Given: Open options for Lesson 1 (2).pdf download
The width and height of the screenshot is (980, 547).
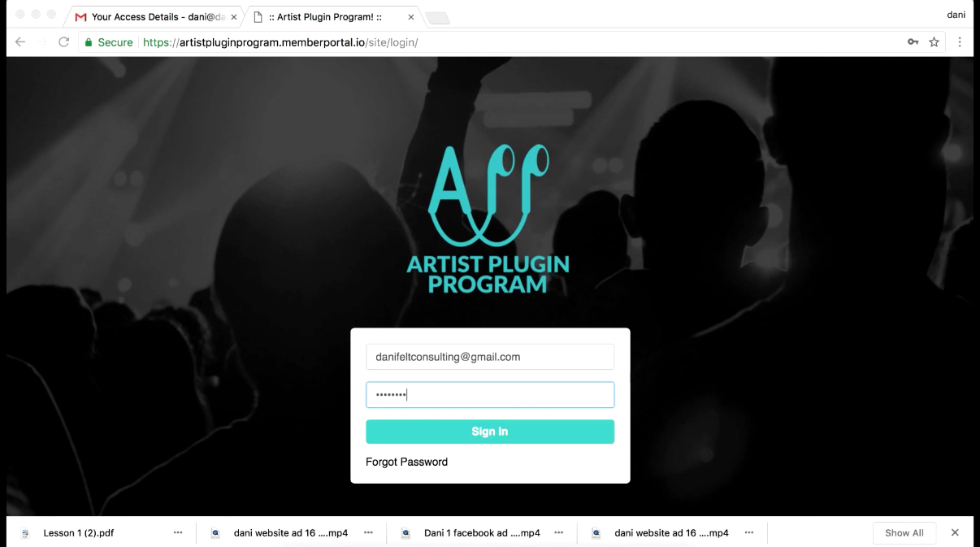Looking at the screenshot, I should point(178,532).
